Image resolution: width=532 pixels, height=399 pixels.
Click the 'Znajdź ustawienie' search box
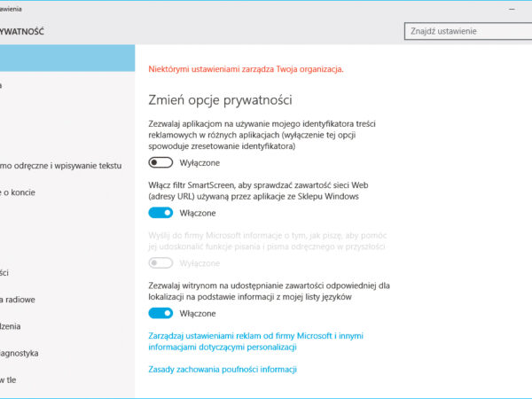click(465, 31)
